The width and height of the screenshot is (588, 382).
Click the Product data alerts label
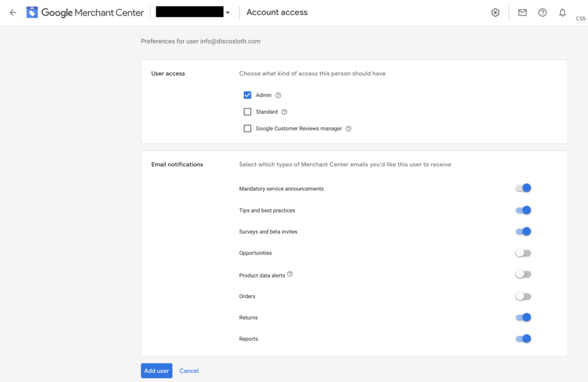click(262, 275)
